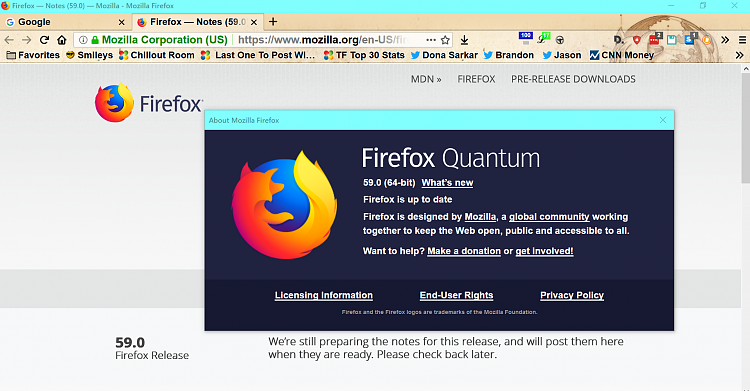Open the Favorites bookmarks folder
Viewport: 750px width, 391px height.
tap(33, 55)
